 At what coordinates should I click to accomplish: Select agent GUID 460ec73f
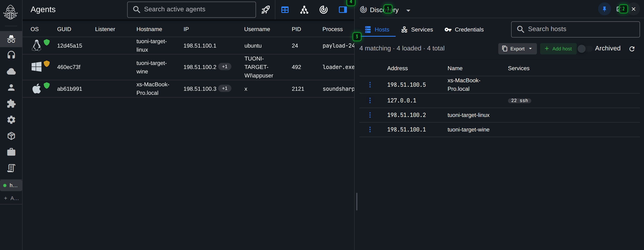[x=69, y=67]
